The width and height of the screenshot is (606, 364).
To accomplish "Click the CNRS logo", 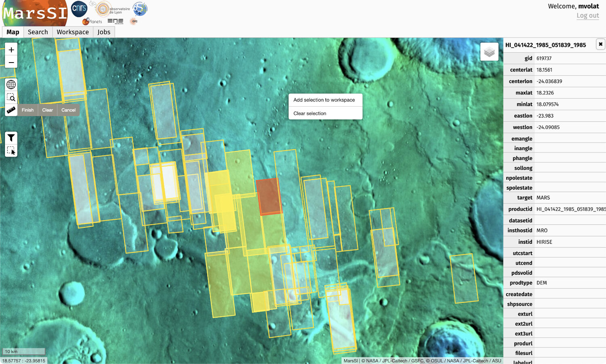I will (79, 9).
